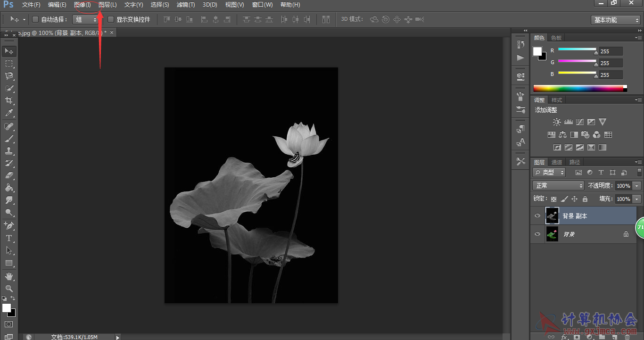Select the Eyedropper tool
This screenshot has width=644, height=340.
coord(9,113)
